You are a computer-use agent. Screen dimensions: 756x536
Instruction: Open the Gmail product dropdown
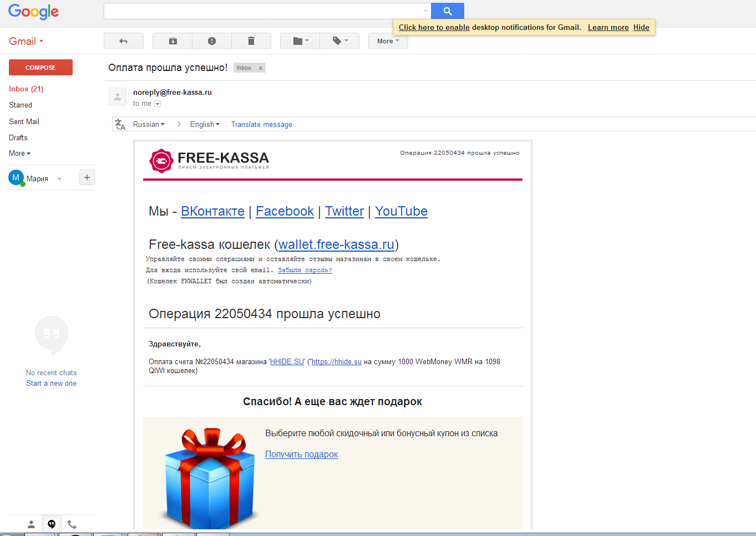pyautogui.click(x=26, y=41)
